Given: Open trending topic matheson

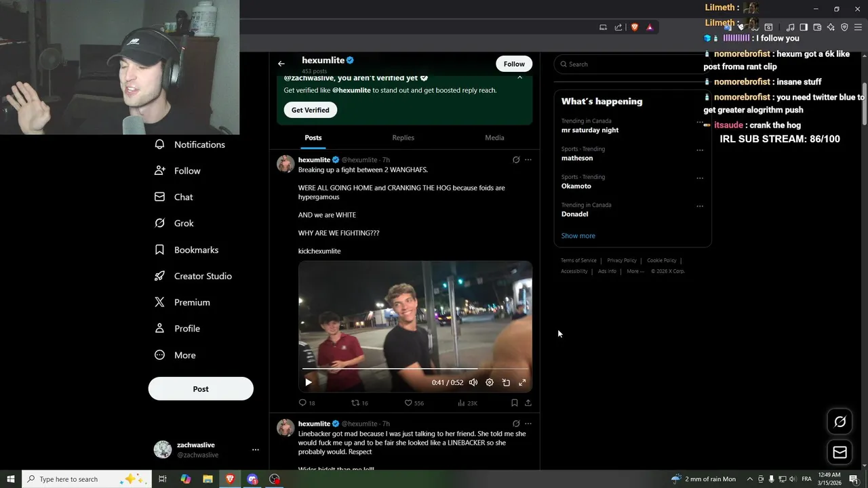Looking at the screenshot, I should (x=577, y=158).
